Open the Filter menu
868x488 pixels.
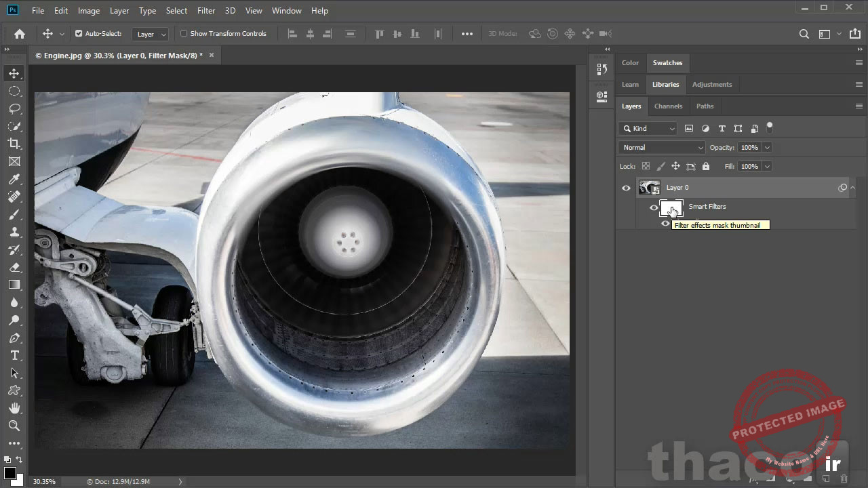pyautogui.click(x=206, y=11)
